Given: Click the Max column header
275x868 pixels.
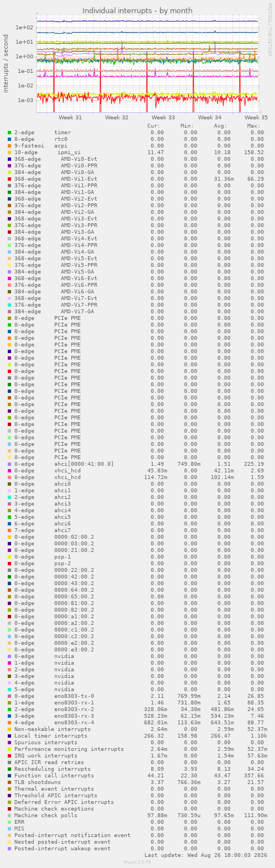Looking at the screenshot, I should [x=254, y=126].
